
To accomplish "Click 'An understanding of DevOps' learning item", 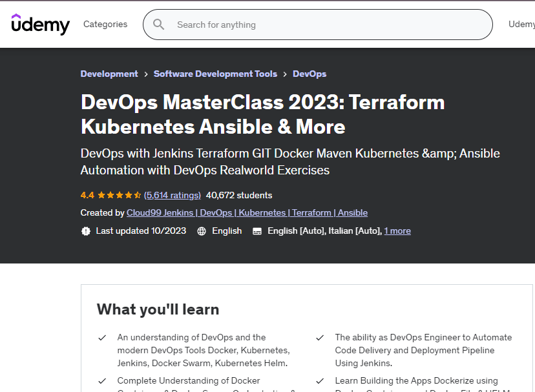I will (204, 350).
